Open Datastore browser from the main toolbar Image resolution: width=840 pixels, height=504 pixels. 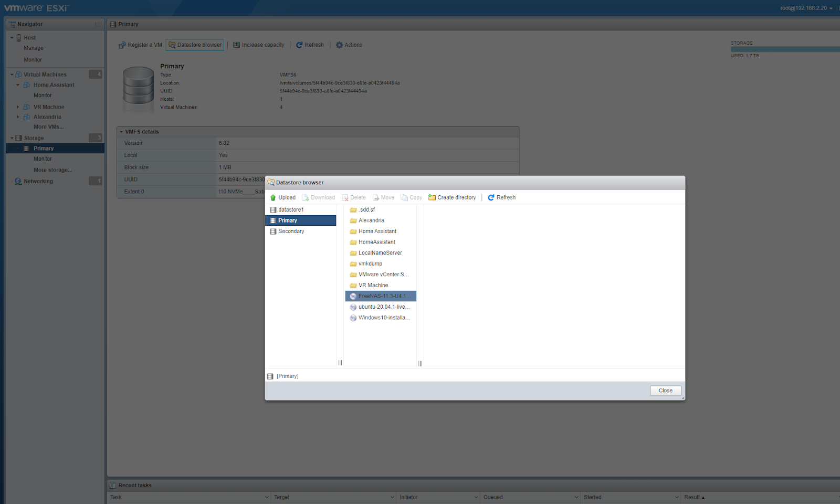(x=195, y=45)
